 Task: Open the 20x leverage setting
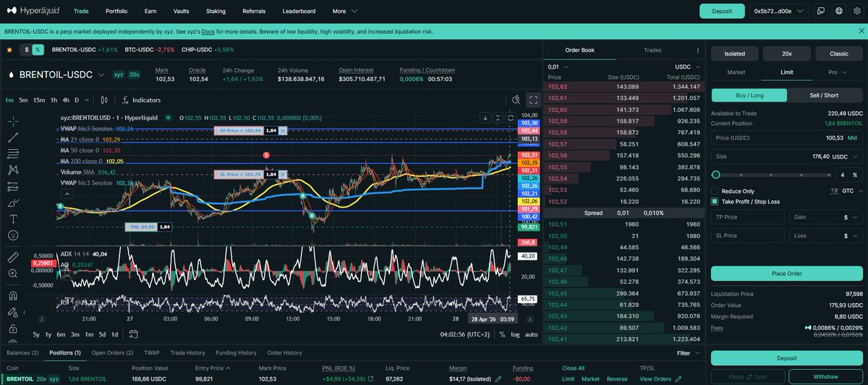(786, 54)
